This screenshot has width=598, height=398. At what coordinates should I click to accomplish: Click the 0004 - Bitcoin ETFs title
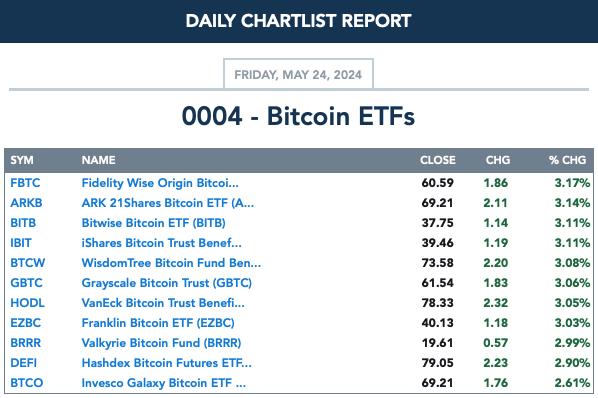(x=298, y=116)
